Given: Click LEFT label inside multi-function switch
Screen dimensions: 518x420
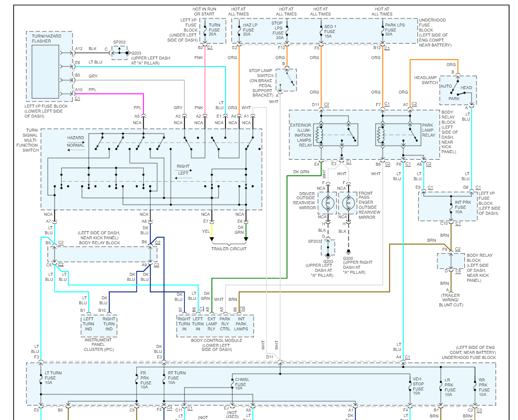Looking at the screenshot, I should (183, 173).
